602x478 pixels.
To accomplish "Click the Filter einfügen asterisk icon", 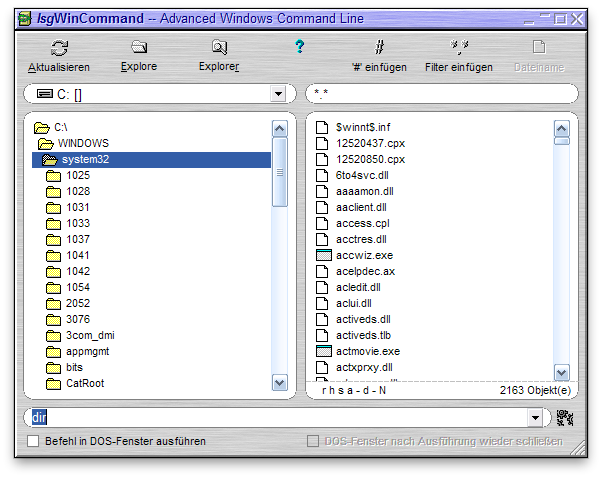I will pos(459,46).
